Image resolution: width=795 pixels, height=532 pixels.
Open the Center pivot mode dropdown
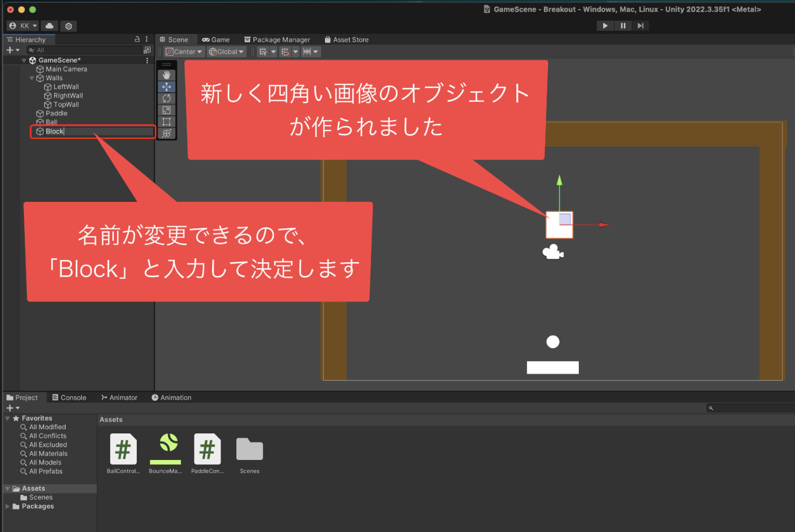(x=184, y=52)
